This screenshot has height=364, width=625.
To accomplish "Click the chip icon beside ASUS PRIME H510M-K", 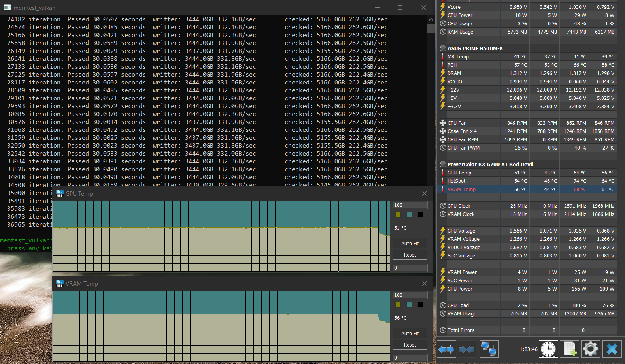I will 443,48.
